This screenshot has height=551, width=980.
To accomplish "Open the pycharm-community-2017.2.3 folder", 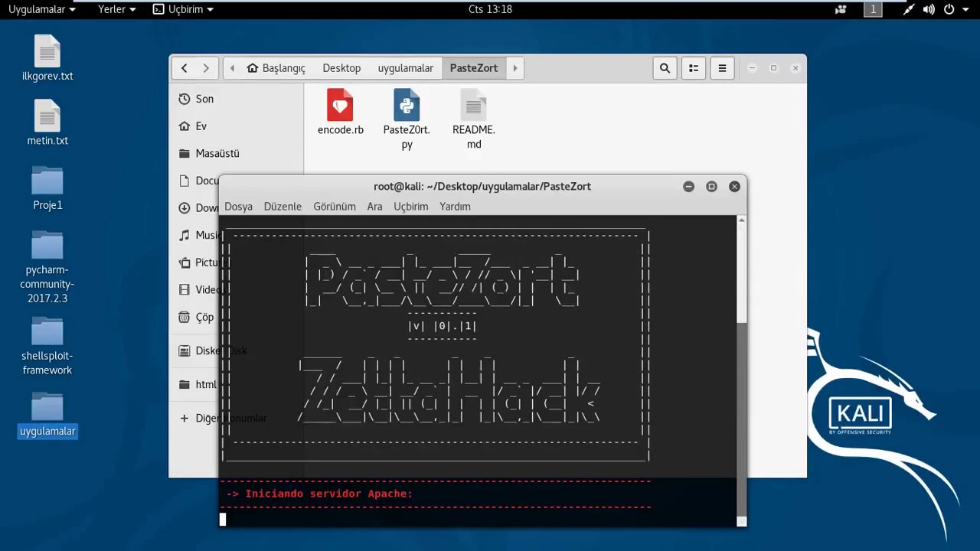I will click(x=47, y=268).
